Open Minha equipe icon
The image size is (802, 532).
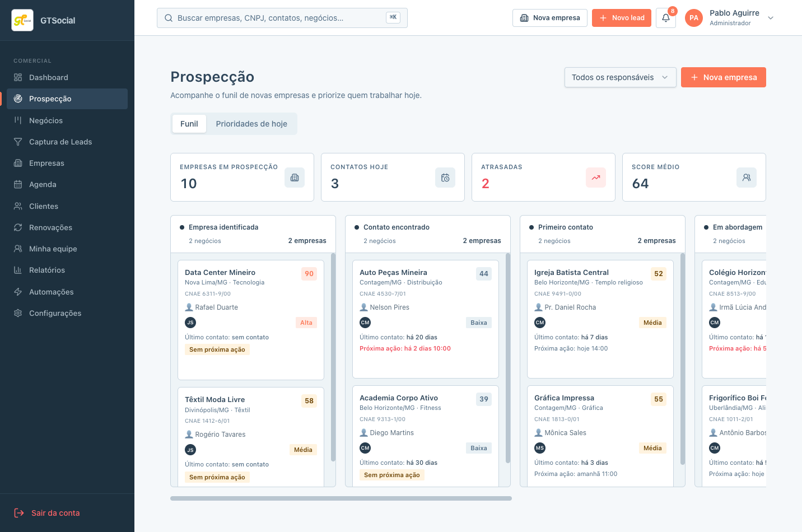click(18, 249)
